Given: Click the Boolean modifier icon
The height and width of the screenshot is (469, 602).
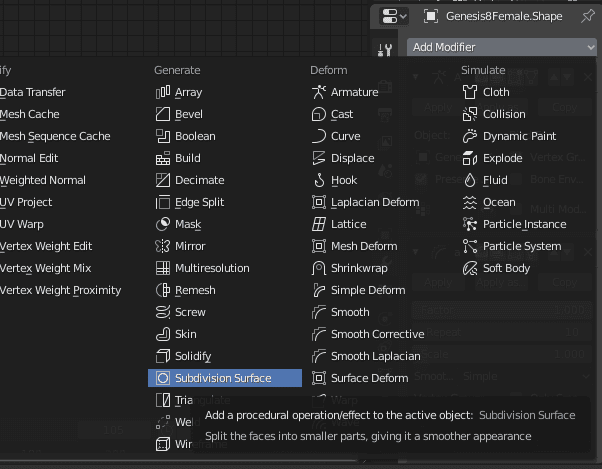Looking at the screenshot, I should (x=163, y=136).
